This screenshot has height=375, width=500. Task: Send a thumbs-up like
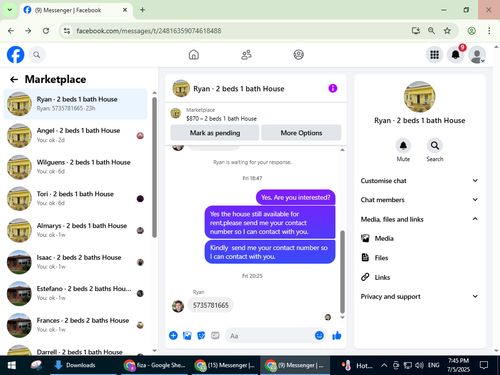click(337, 335)
